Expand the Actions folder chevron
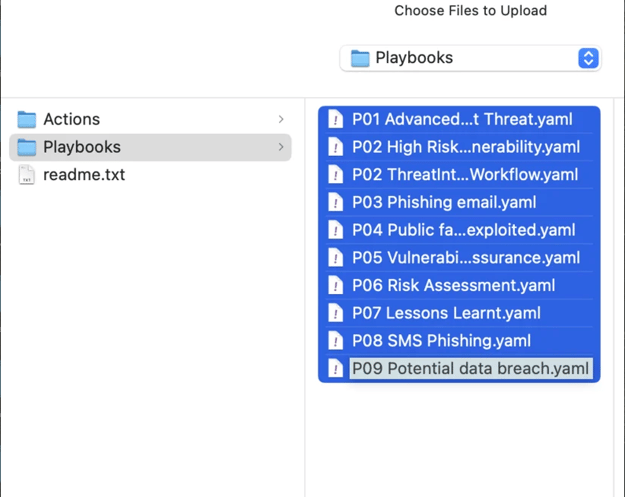 (x=281, y=119)
